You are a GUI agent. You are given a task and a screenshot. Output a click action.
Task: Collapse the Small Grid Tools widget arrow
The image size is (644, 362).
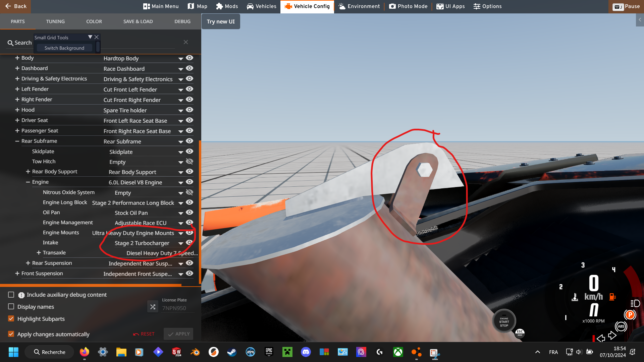tap(90, 37)
